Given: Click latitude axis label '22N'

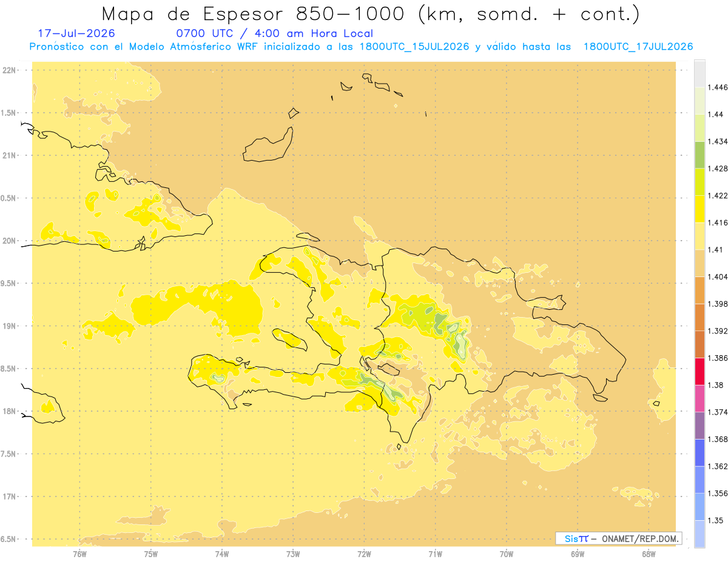Looking at the screenshot, I should [10, 70].
